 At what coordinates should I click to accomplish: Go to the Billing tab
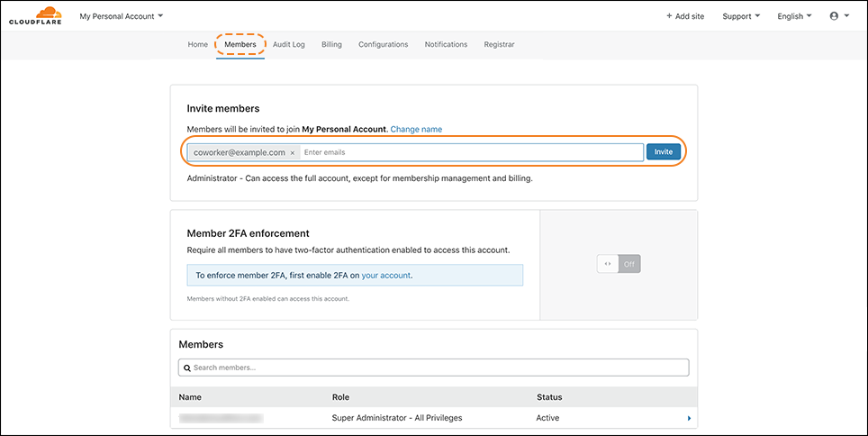point(331,44)
